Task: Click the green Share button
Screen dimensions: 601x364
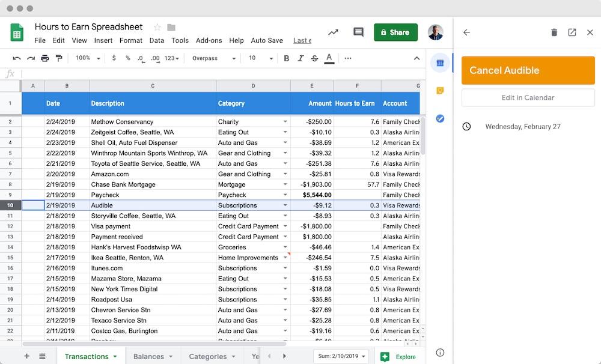Action: [395, 32]
